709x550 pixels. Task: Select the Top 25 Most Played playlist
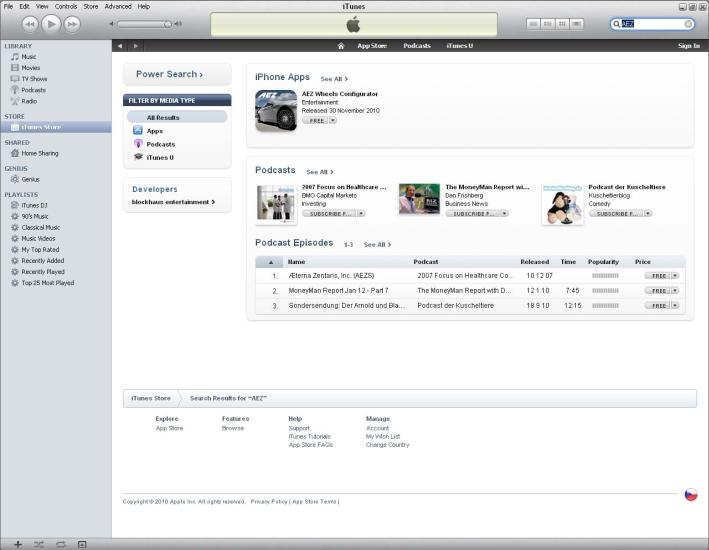(x=47, y=283)
